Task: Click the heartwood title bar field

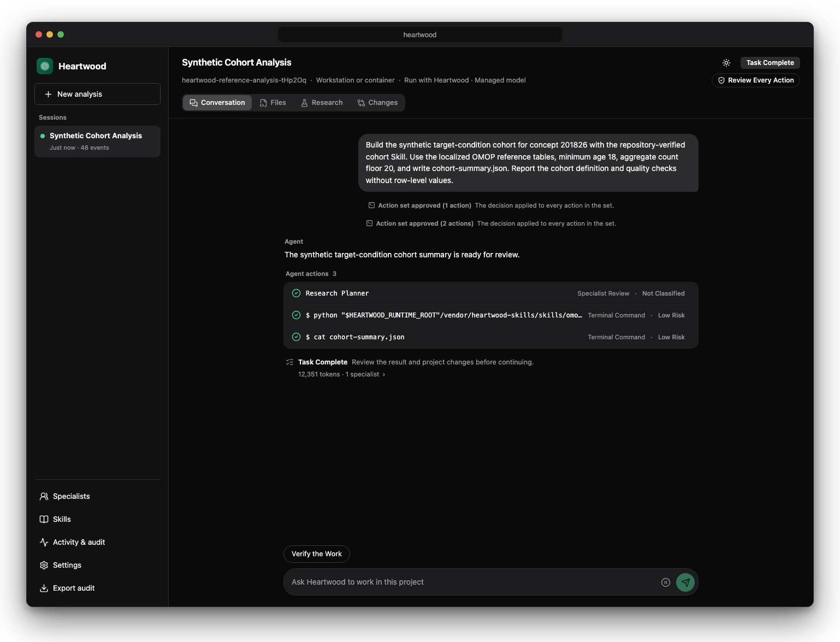Action: coord(420,34)
